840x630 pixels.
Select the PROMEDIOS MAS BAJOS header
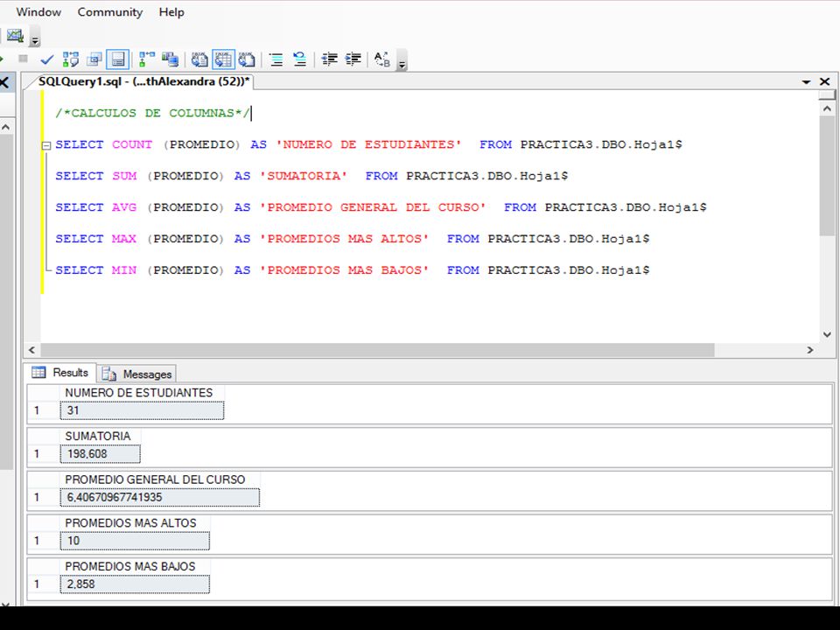pyautogui.click(x=135, y=566)
